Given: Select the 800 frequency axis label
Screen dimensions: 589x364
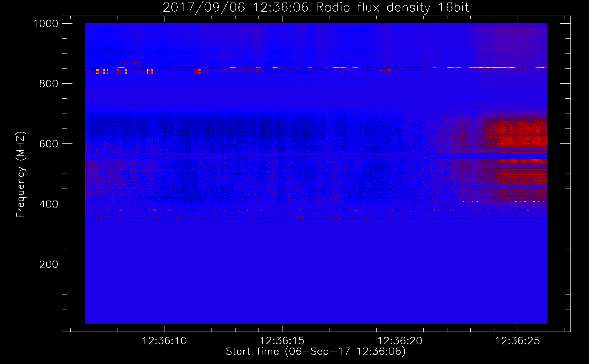Looking at the screenshot, I should 49,84.
